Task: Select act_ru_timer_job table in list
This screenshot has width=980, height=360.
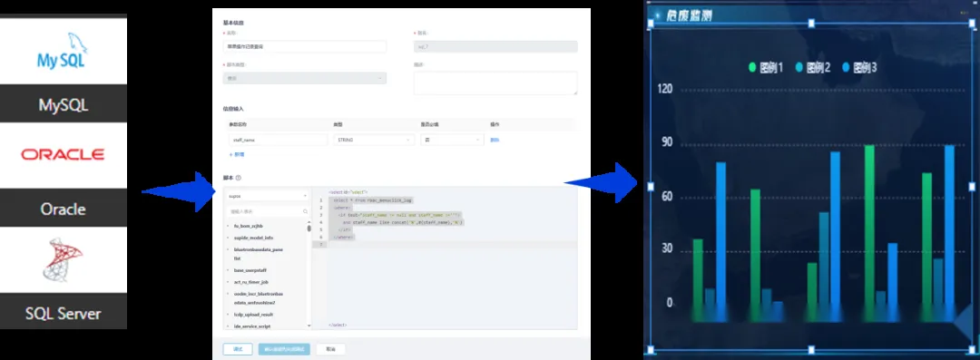Action: click(250, 282)
